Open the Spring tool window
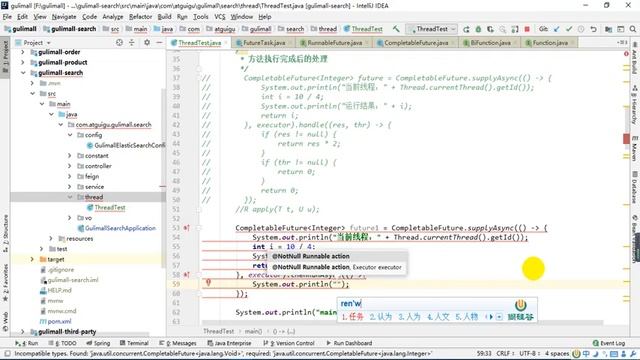This screenshot has width=640, height=360. tap(98, 343)
